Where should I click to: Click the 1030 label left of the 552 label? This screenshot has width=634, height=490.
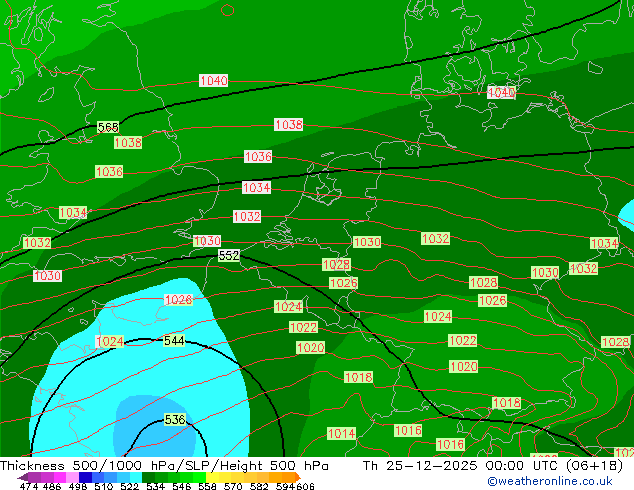pos(207,241)
